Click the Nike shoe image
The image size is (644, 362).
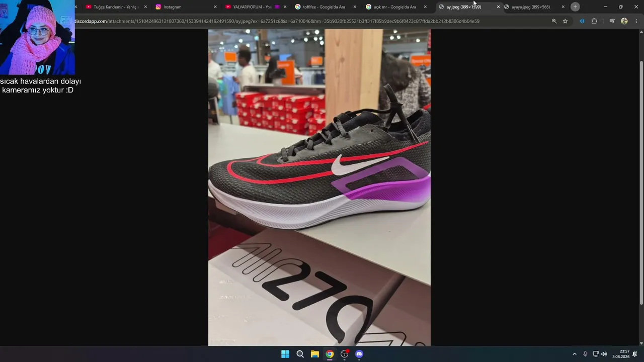(319, 188)
